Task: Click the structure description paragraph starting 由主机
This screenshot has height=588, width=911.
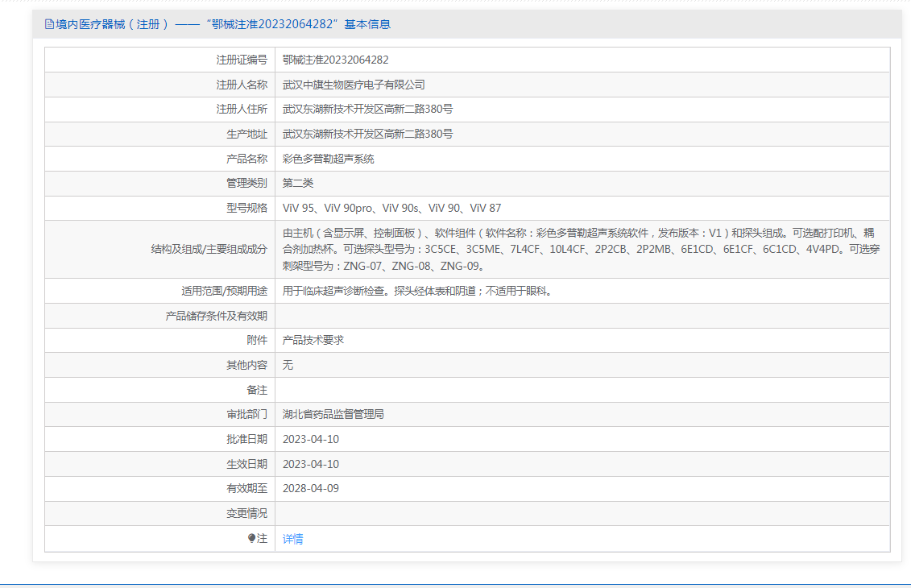Action: click(x=581, y=249)
